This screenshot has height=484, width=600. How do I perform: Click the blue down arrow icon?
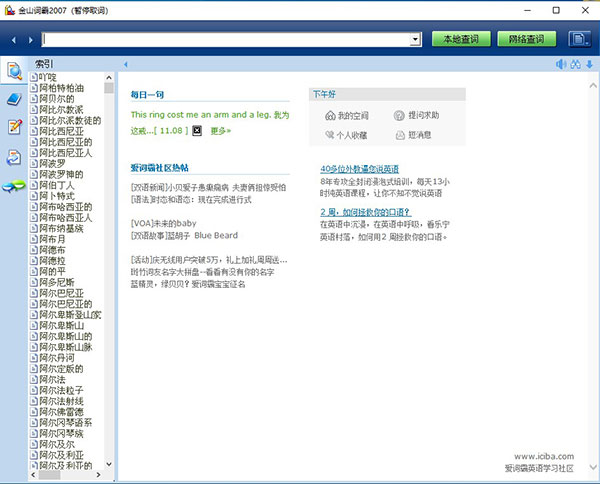click(x=589, y=64)
